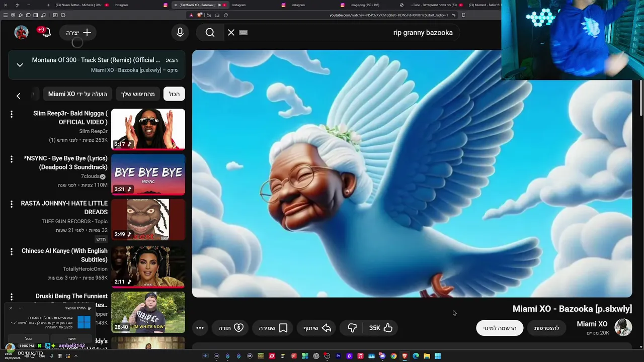Viewport: 644px width, 362px height.
Task: Open the Bye Bye Bye video thumbnail
Action: coord(148,174)
